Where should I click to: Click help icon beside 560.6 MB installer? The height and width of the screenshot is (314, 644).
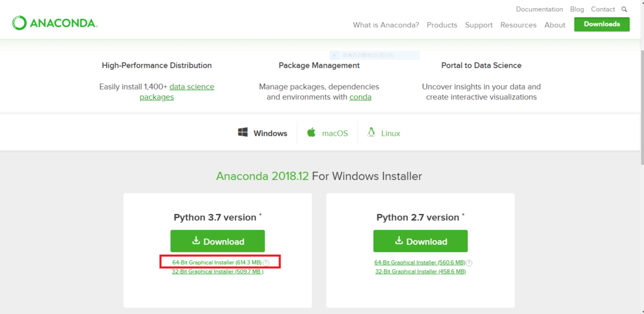470,262
